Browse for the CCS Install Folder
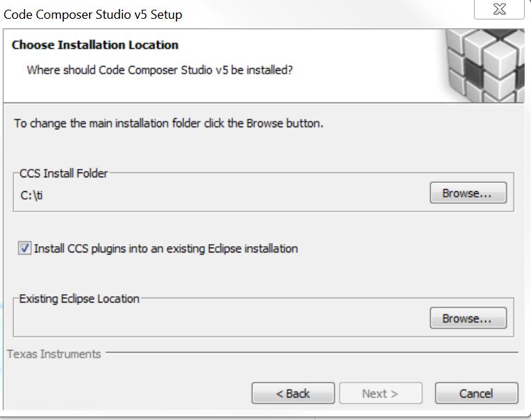Image resolution: width=531 pixels, height=420 pixels. (468, 193)
